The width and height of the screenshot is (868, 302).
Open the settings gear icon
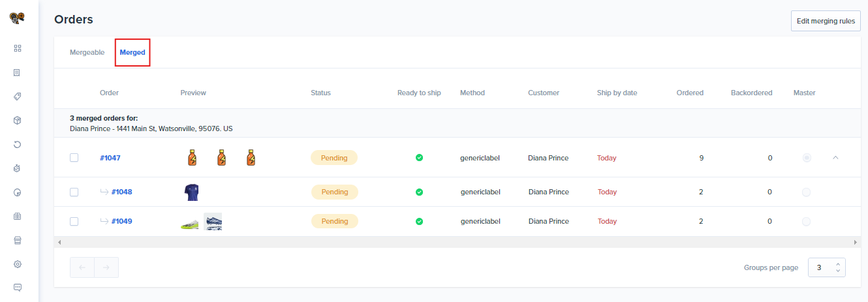(x=18, y=264)
